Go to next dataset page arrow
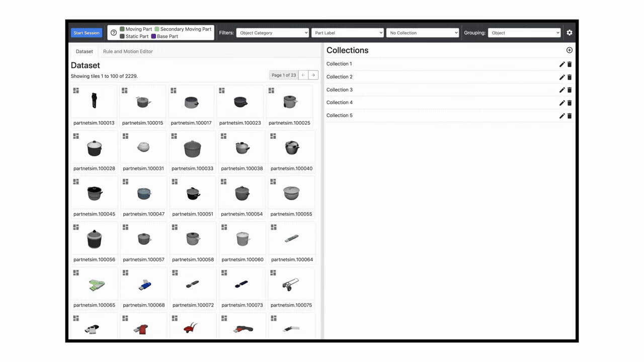 pos(313,75)
